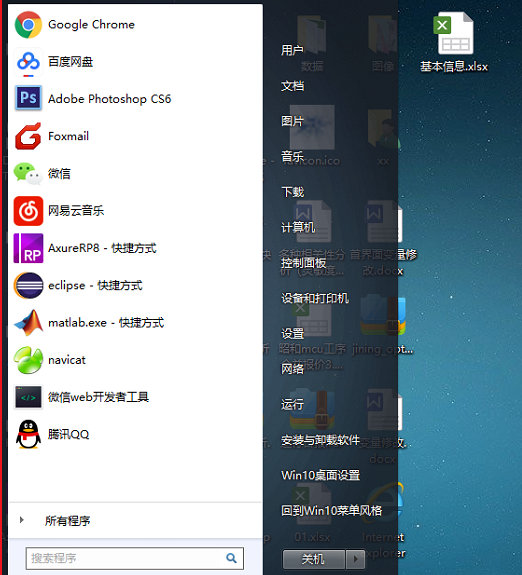Open the 音乐 music entry
522x575 pixels.
(x=292, y=157)
